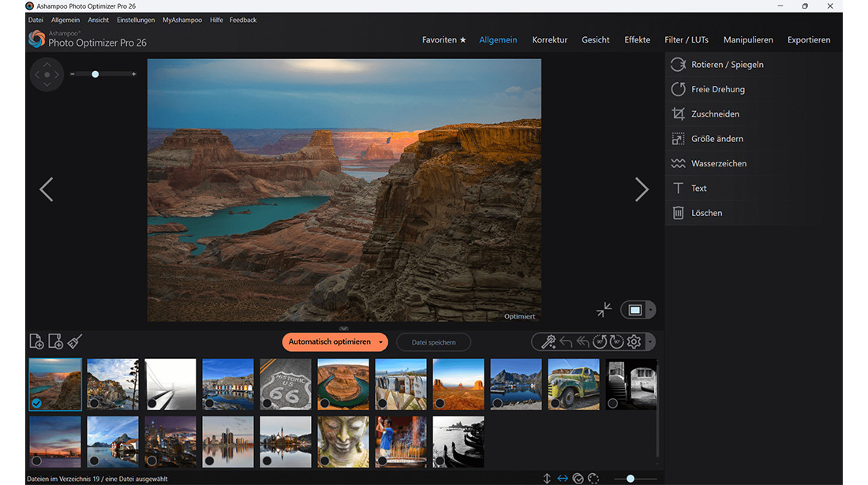Click the Text tool T icon

678,188
